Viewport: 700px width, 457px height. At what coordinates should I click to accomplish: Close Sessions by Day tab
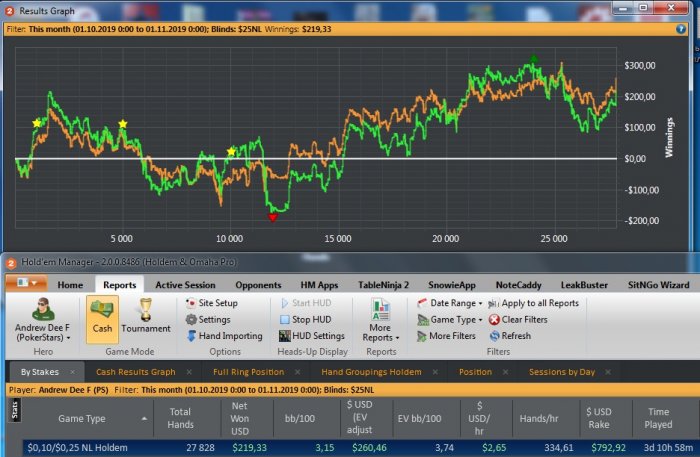[x=608, y=372]
